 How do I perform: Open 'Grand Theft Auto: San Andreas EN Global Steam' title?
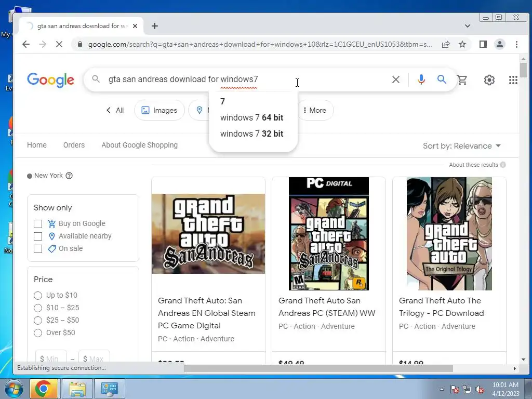pos(207,313)
